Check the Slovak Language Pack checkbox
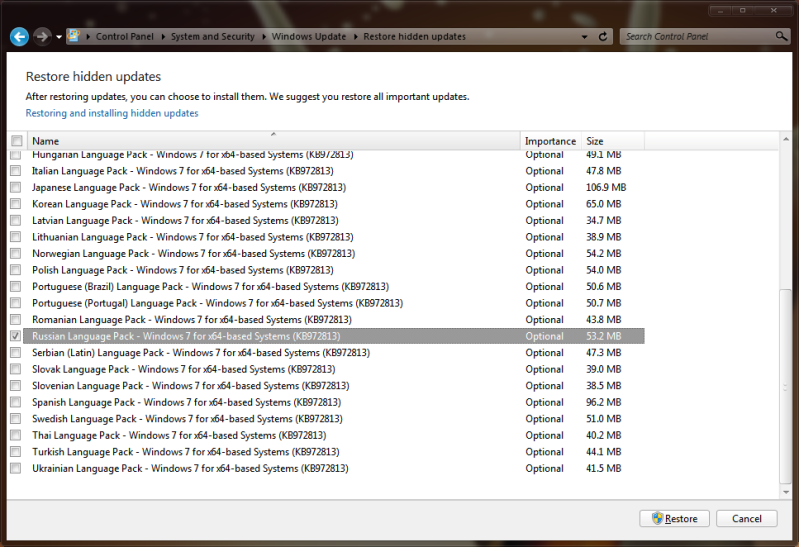Viewport: 799px width, 547px height. [16, 369]
